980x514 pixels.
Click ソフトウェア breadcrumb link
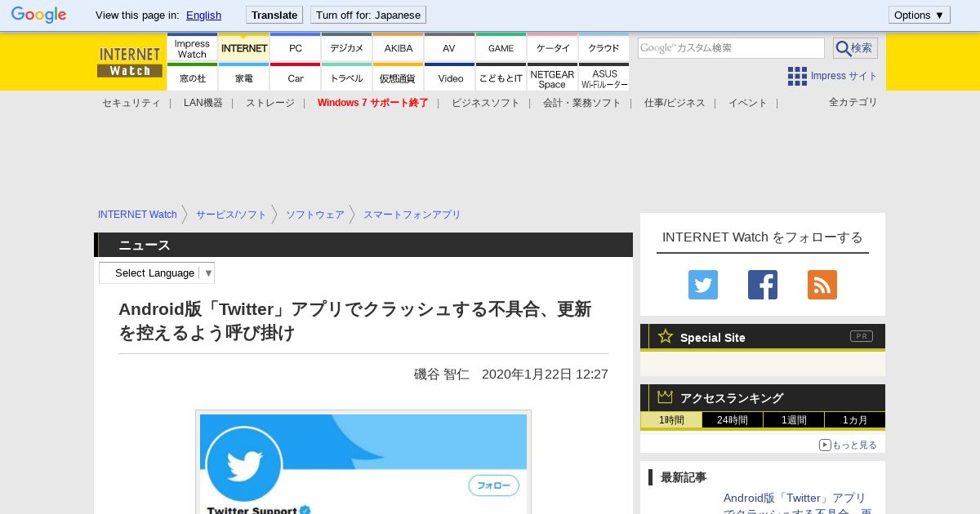tap(315, 215)
